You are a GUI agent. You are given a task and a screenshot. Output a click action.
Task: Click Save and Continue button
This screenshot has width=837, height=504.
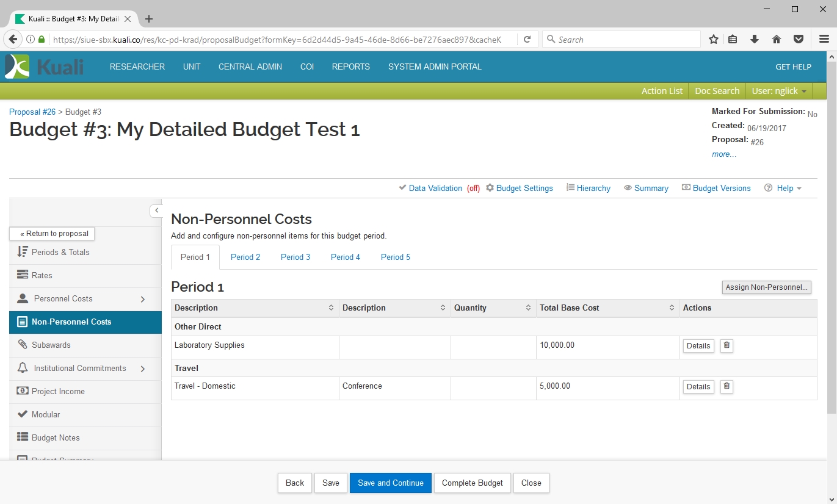pyautogui.click(x=390, y=483)
